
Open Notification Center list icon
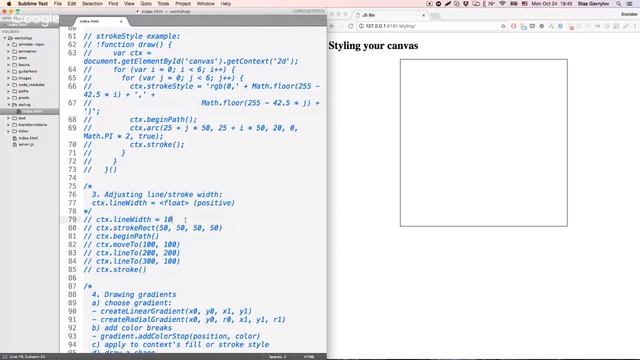(630, 4)
